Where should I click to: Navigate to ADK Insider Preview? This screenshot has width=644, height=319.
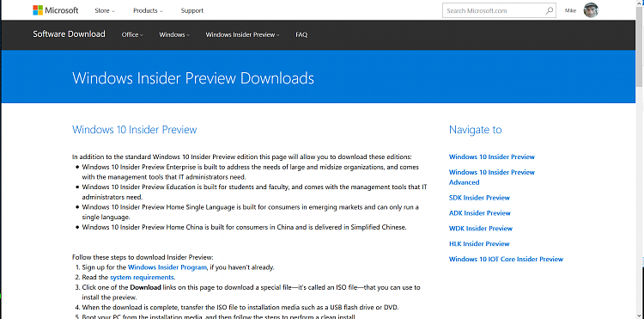click(x=479, y=213)
